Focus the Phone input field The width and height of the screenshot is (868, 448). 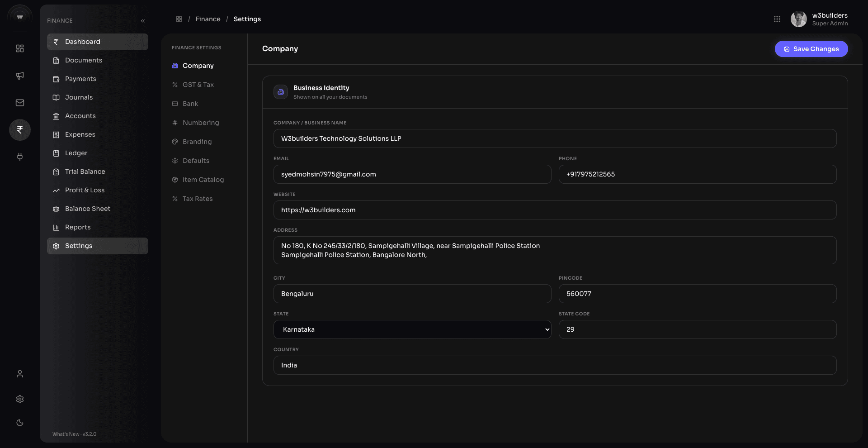click(698, 174)
